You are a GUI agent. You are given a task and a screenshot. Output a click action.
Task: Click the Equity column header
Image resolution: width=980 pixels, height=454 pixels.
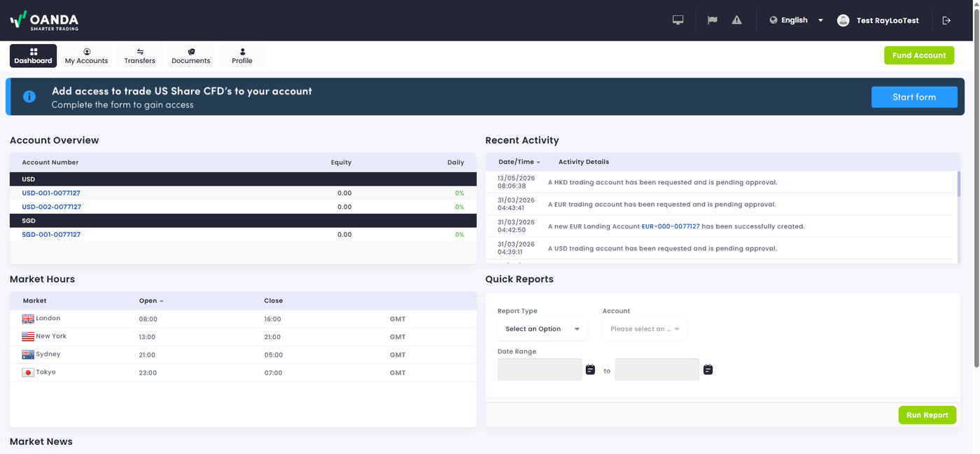click(342, 162)
